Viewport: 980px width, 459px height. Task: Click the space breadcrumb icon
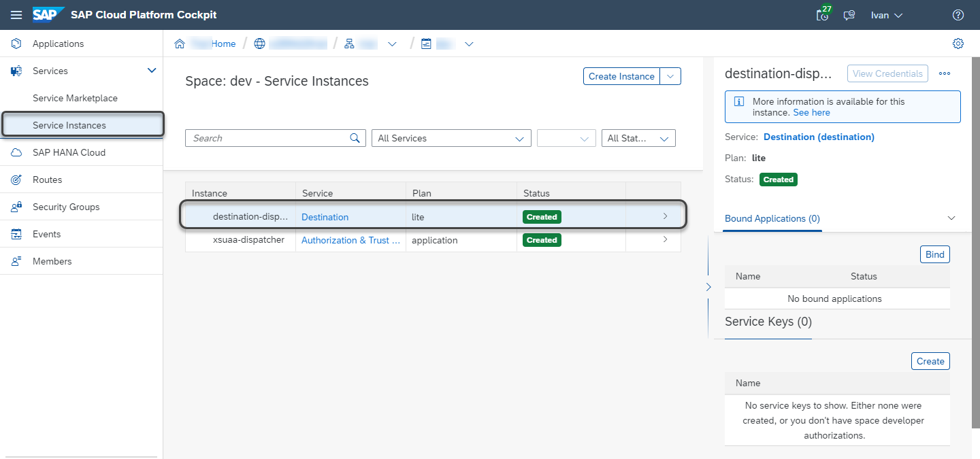[426, 44]
